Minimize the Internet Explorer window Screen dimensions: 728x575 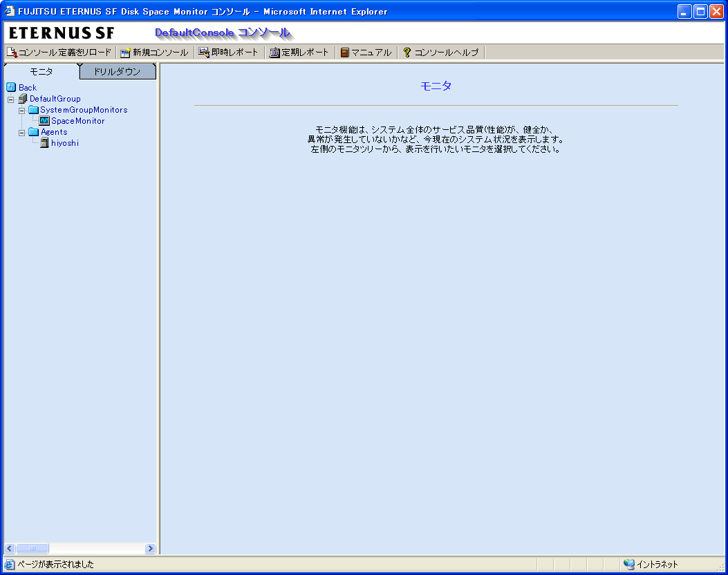click(x=684, y=11)
